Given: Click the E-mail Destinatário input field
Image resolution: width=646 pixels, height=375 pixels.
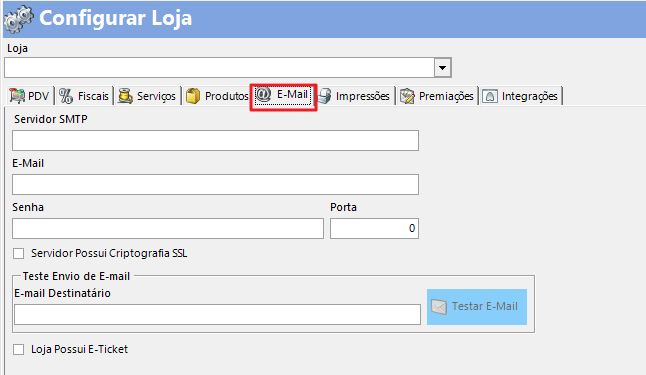Looking at the screenshot, I should point(218,314).
